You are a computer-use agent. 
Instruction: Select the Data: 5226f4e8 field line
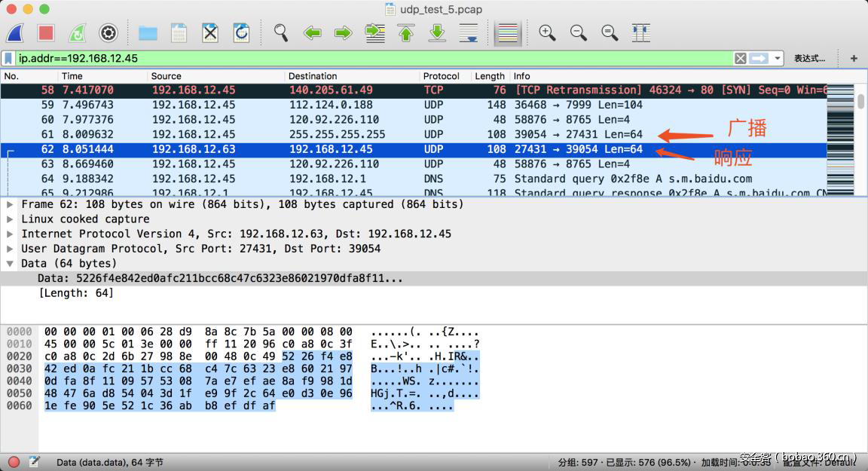pos(433,278)
